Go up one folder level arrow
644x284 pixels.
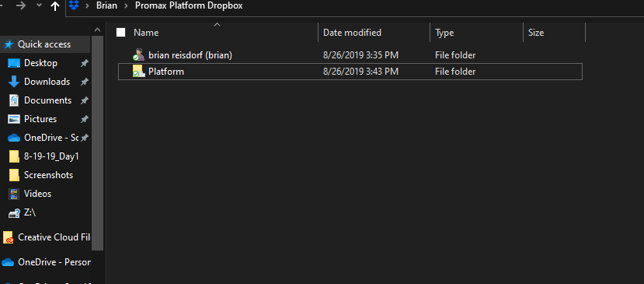pyautogui.click(x=55, y=6)
